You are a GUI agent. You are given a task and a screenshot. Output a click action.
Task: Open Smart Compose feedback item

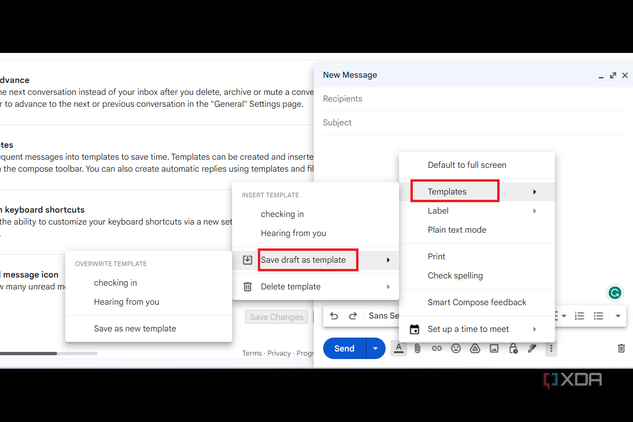coord(477,302)
